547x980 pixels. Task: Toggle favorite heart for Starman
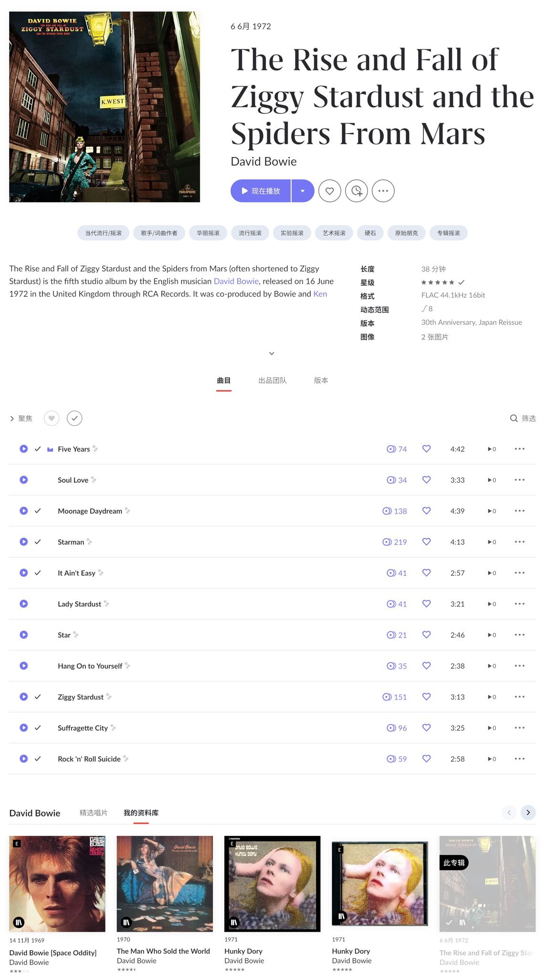coord(427,542)
